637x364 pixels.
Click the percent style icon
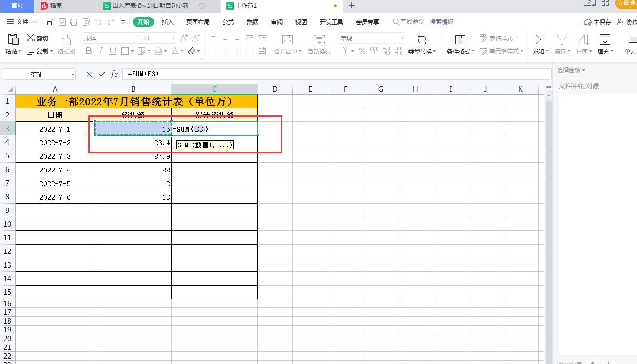tap(362, 51)
